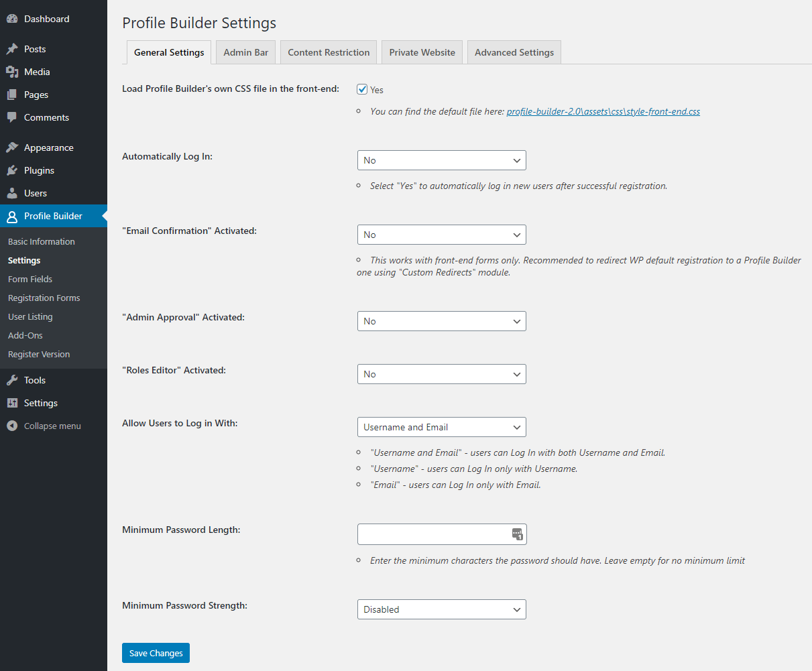This screenshot has width=812, height=671.
Task: Click the Minimum Password Length label
Action: pyautogui.click(x=181, y=530)
